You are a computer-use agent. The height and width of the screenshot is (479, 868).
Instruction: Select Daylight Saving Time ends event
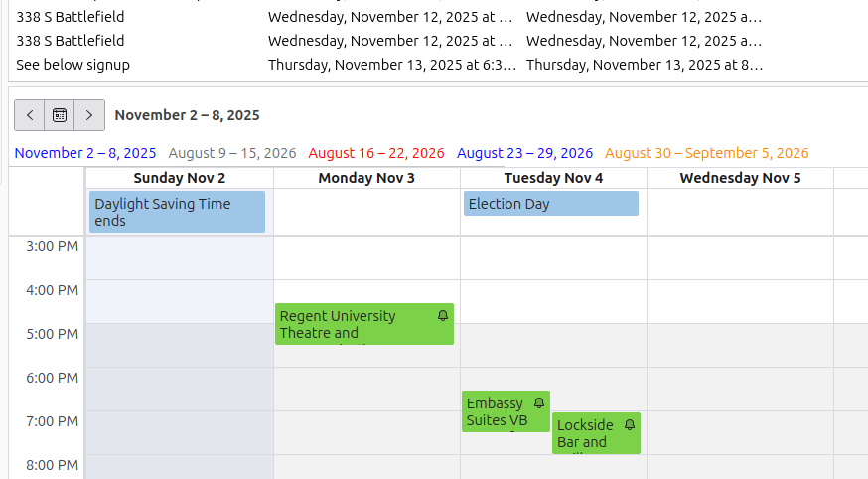pos(177,212)
